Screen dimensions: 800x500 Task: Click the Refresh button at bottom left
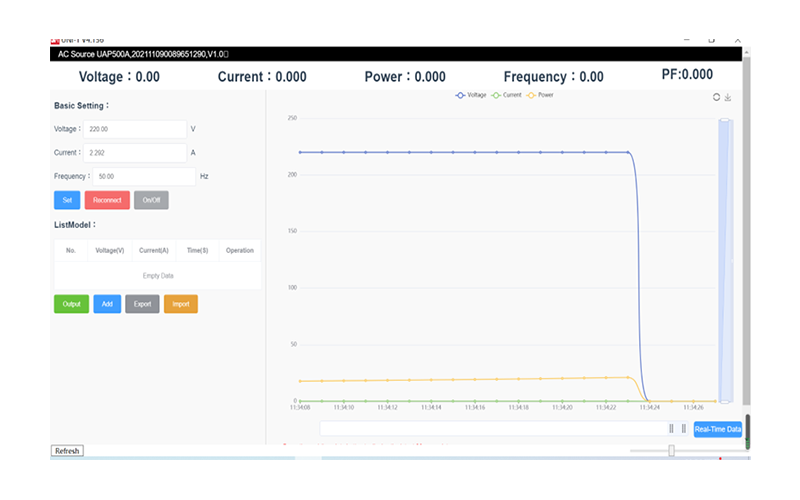coord(67,451)
